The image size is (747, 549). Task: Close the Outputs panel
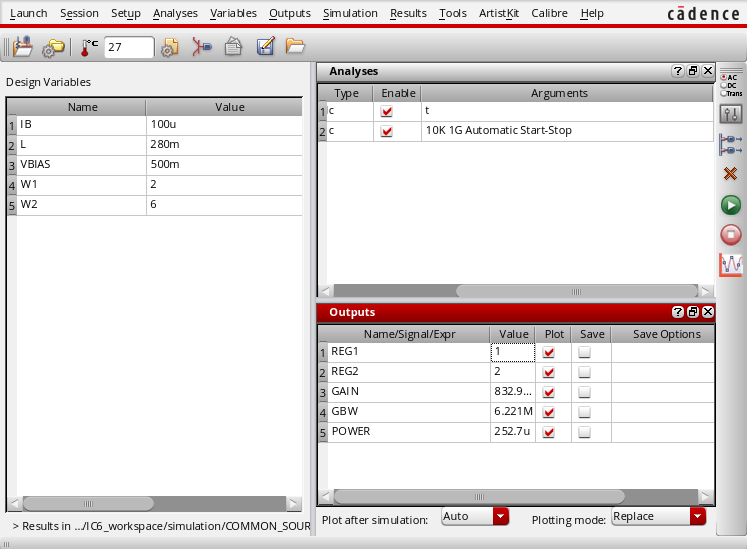coord(708,312)
